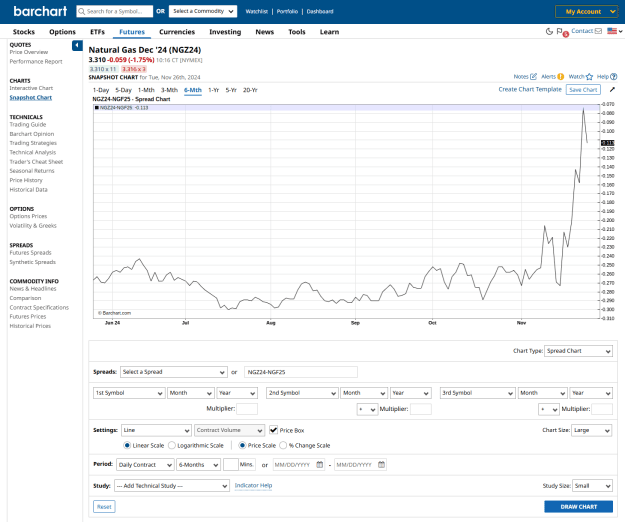Open the US flag site selector
The width and height of the screenshot is (625, 522).
coord(615,31)
